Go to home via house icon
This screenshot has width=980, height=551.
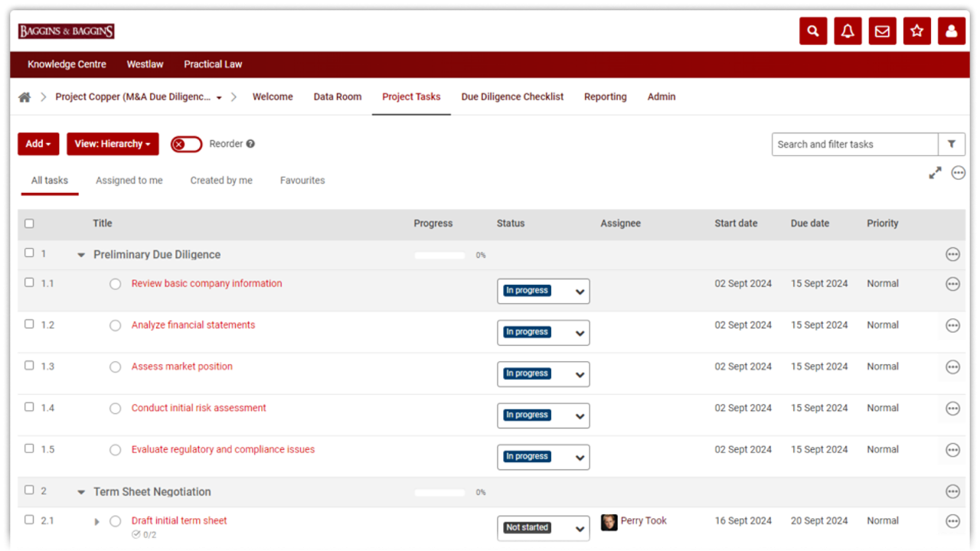25,97
